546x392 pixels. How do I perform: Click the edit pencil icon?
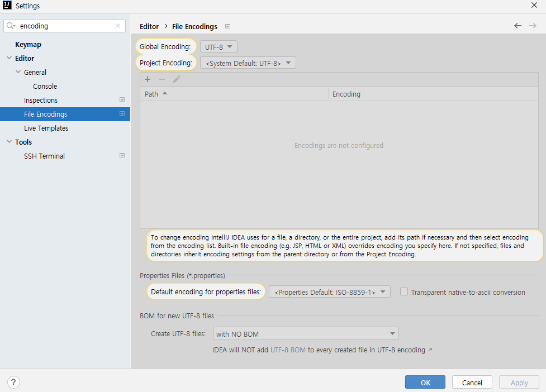point(177,79)
